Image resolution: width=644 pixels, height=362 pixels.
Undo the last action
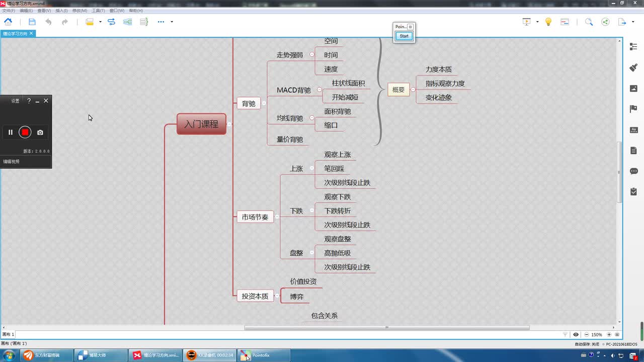pos(48,22)
